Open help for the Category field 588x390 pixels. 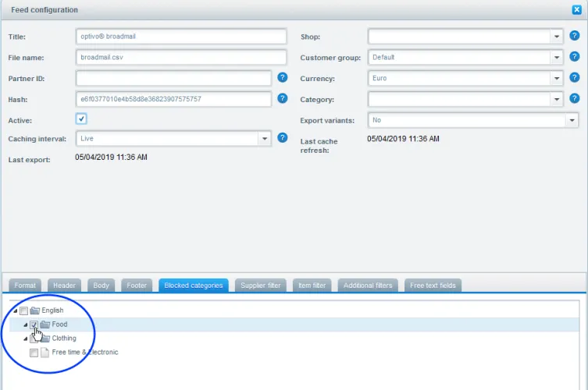tap(575, 98)
